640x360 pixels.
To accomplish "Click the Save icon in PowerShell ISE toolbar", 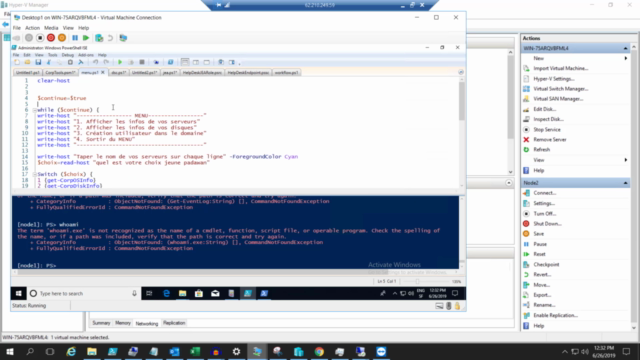I will tap(38, 62).
